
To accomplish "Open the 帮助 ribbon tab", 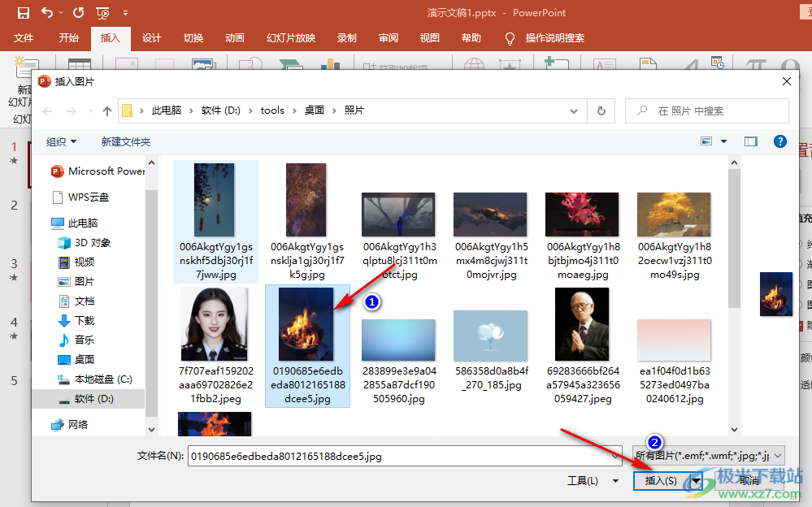I will [471, 38].
